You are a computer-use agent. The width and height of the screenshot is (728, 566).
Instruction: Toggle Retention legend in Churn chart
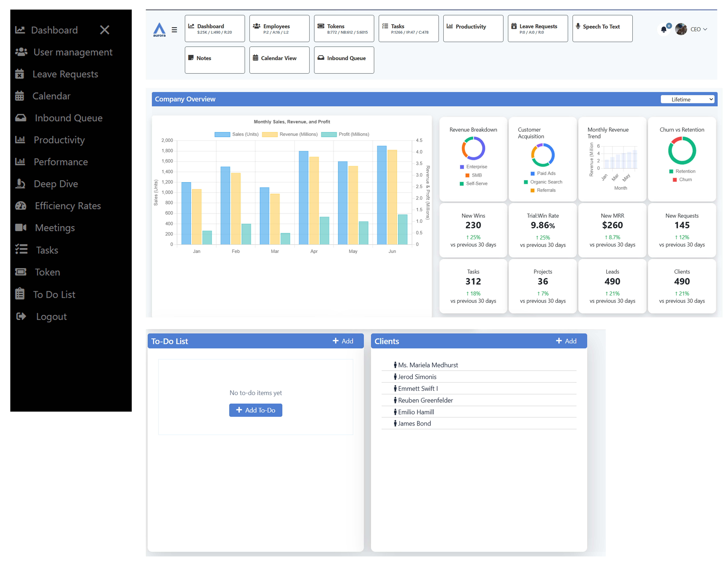pyautogui.click(x=682, y=171)
